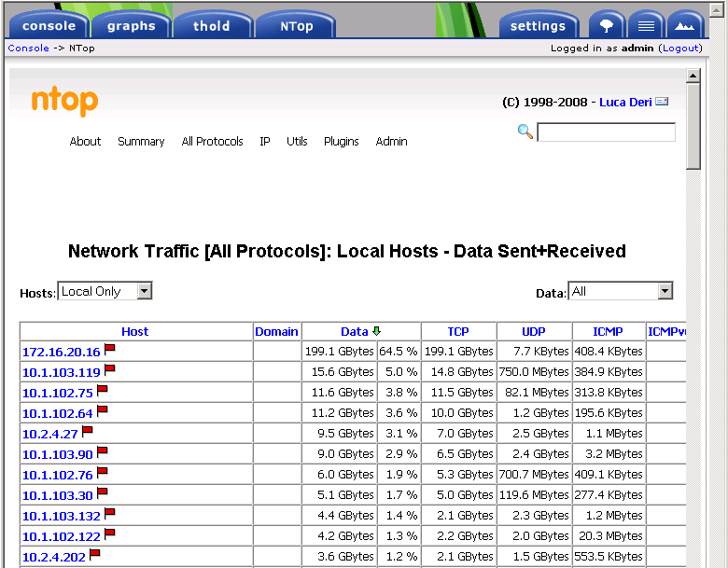The width and height of the screenshot is (728, 568).
Task: Click the red flag next to 10.1.102.64
Action: 102,410
